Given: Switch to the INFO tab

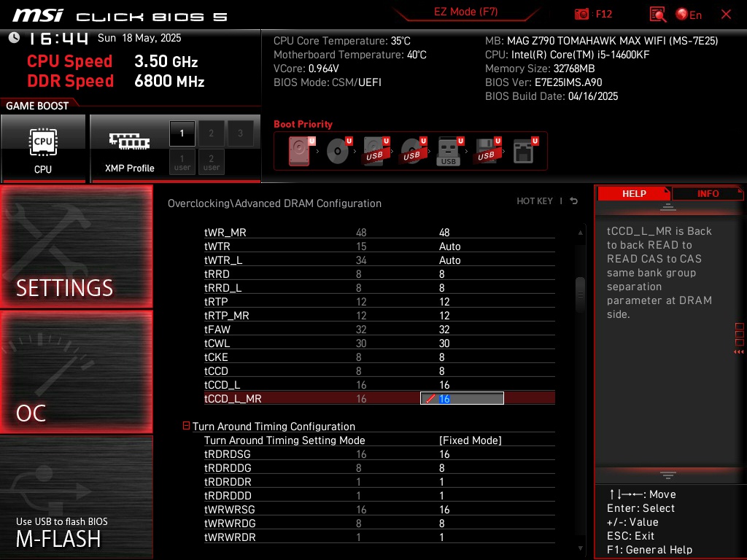Looking at the screenshot, I should (x=708, y=194).
